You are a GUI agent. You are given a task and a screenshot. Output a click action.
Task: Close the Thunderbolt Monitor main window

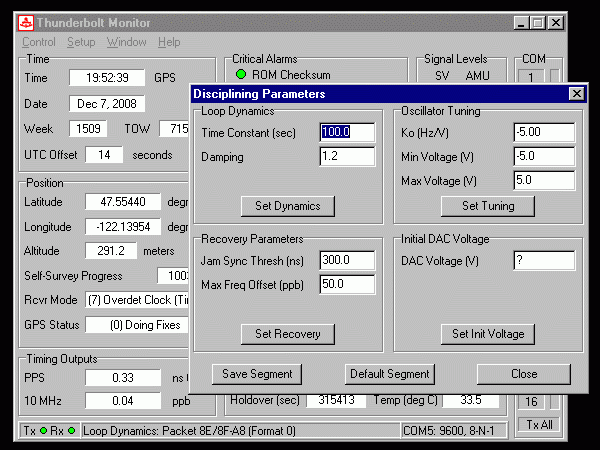point(556,23)
